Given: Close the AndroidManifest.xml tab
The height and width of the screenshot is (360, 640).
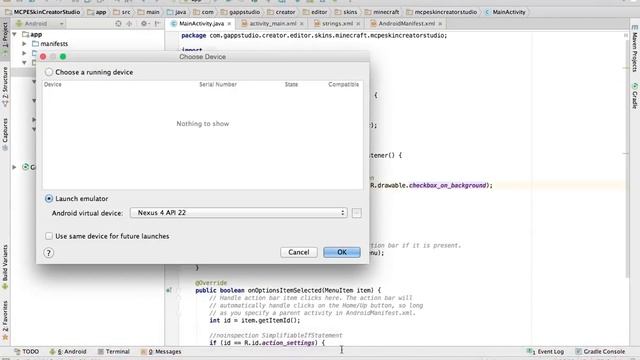Looking at the screenshot, I should (440, 24).
